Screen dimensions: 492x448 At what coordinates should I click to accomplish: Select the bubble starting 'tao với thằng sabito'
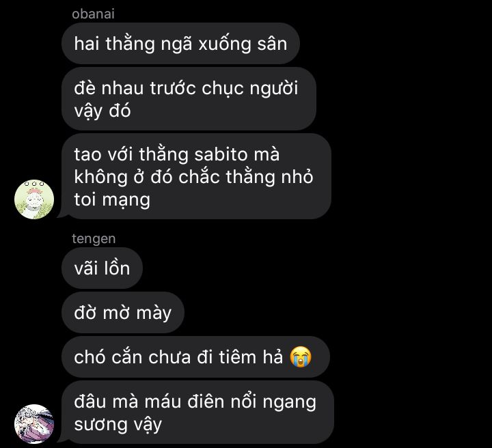pyautogui.click(x=196, y=176)
